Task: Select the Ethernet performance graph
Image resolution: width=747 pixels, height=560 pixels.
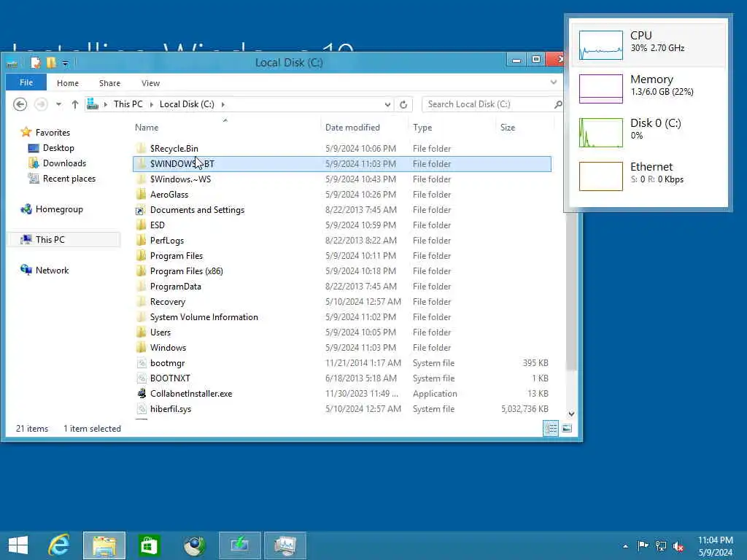Action: (x=600, y=176)
